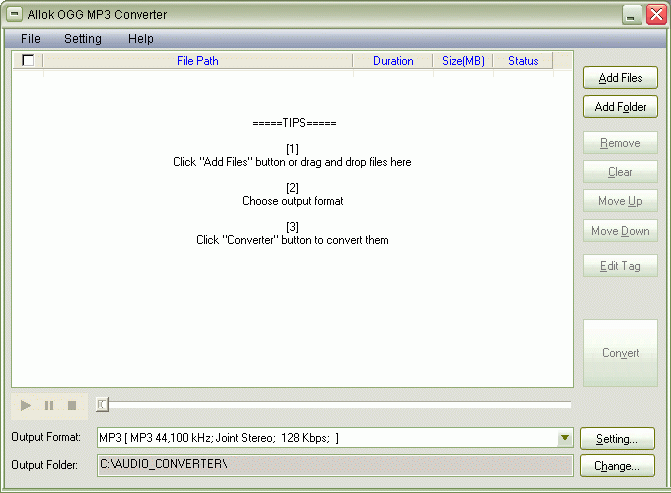Click tip text about "Converter" button
The height and width of the screenshot is (493, 671).
tap(292, 240)
